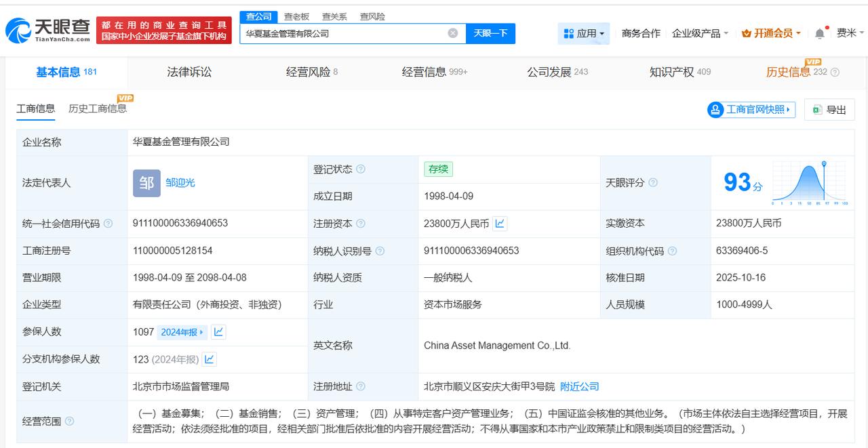868x448 pixels.
Task: Switch to 历史工商信息 sub-tab
Action: tap(98, 108)
